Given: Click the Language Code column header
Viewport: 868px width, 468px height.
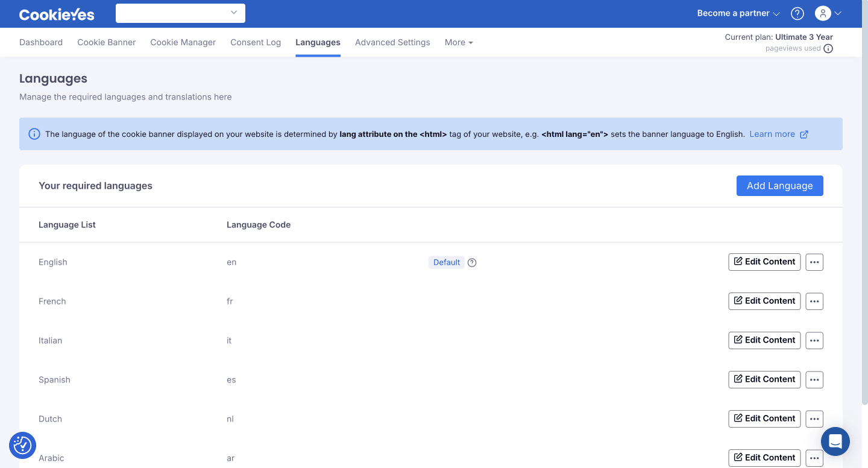Looking at the screenshot, I should click(x=259, y=225).
